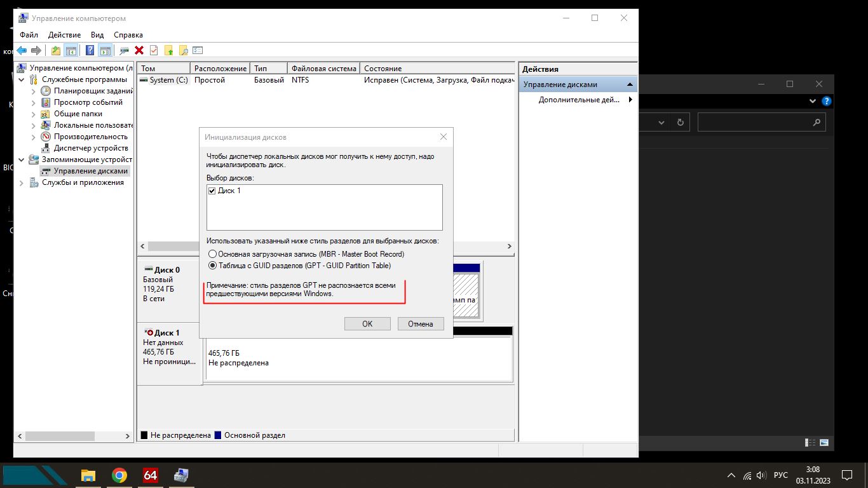
Task: Select Диспетчер устройств in the tree
Action: (x=91, y=148)
